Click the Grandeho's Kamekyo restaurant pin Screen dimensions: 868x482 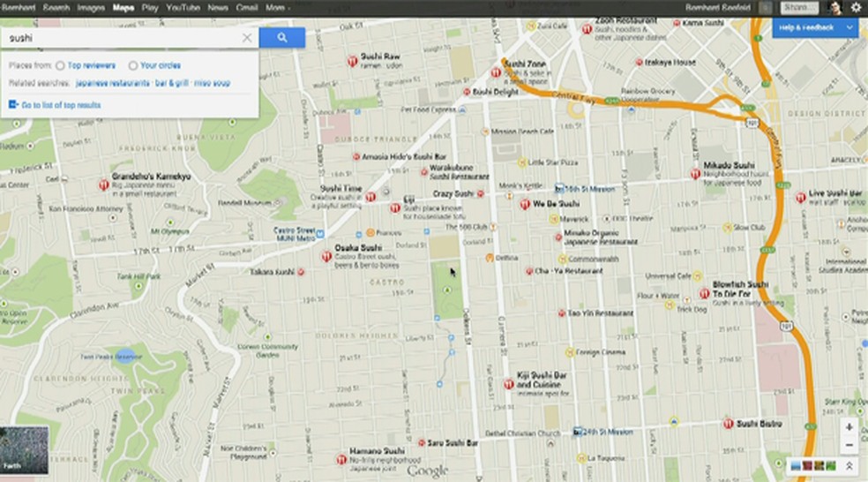(x=103, y=185)
